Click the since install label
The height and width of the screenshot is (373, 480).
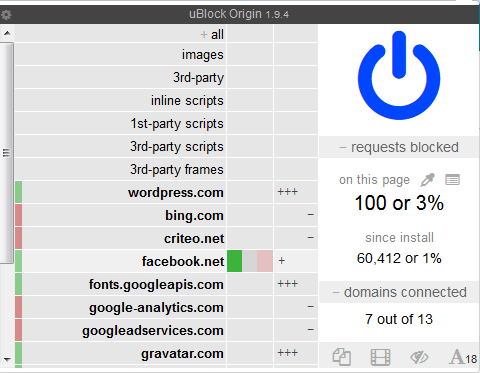click(399, 238)
